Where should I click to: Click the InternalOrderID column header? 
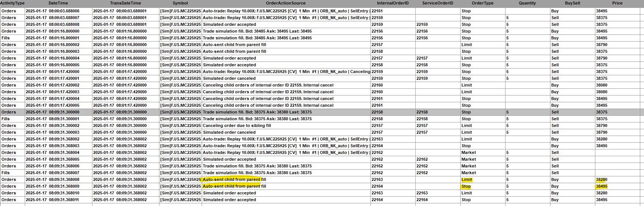click(x=393, y=3)
